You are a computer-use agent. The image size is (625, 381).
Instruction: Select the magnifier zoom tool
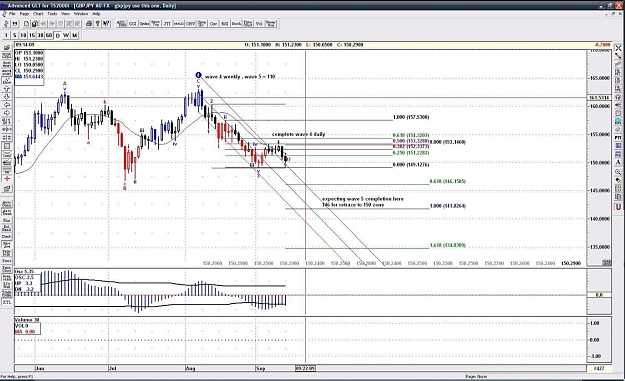click(x=618, y=172)
